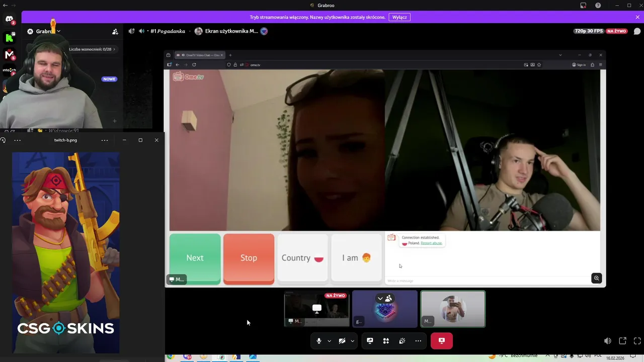Open microphone options arrow next to mic
This screenshot has width=644, height=362.
(329, 341)
